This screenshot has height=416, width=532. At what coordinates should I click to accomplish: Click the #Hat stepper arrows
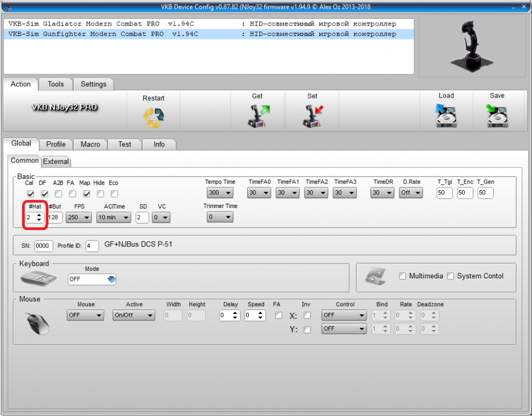tap(39, 217)
